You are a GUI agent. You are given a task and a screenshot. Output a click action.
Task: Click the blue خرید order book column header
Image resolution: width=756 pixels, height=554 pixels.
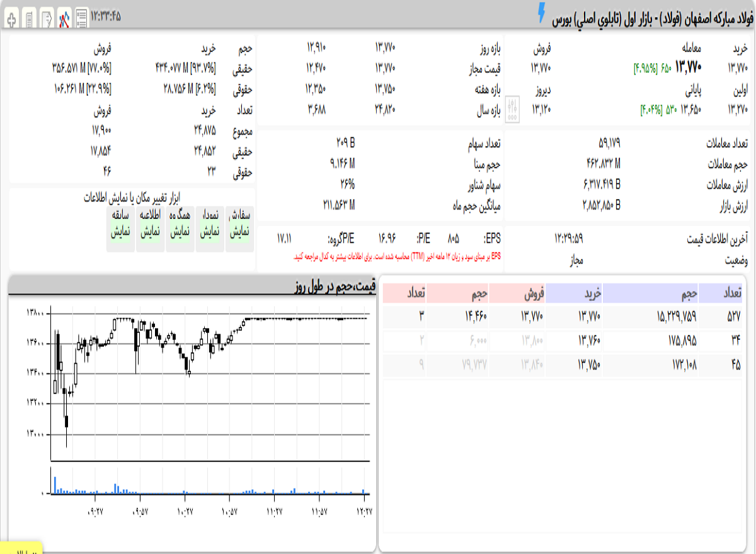tap(574, 293)
